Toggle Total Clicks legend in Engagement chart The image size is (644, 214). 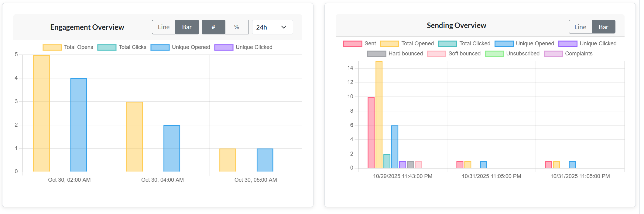click(122, 47)
